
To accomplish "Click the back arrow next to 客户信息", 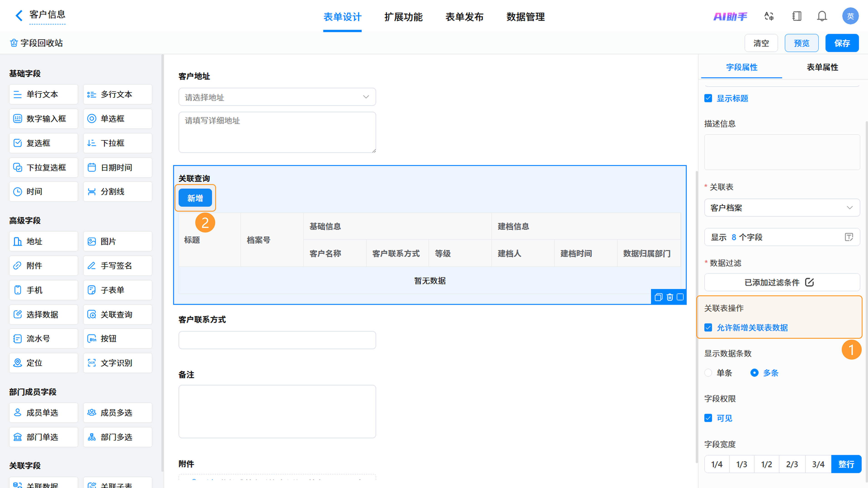I will pos(19,16).
